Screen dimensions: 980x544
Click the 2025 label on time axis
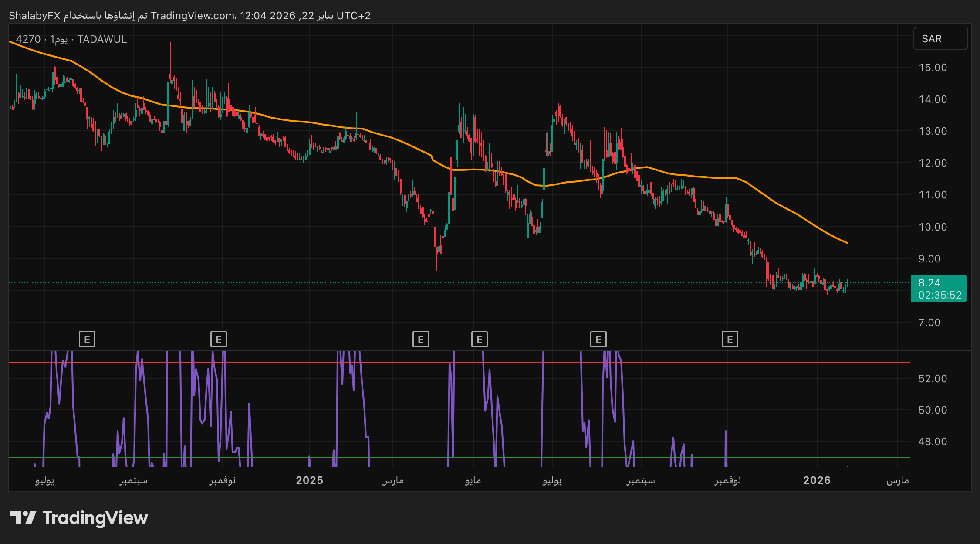point(309,480)
